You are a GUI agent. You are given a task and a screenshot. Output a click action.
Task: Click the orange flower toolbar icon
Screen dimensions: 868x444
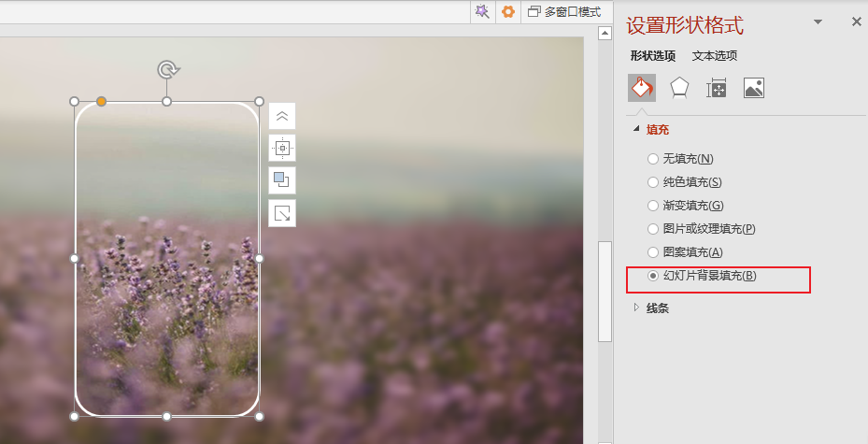(x=508, y=11)
